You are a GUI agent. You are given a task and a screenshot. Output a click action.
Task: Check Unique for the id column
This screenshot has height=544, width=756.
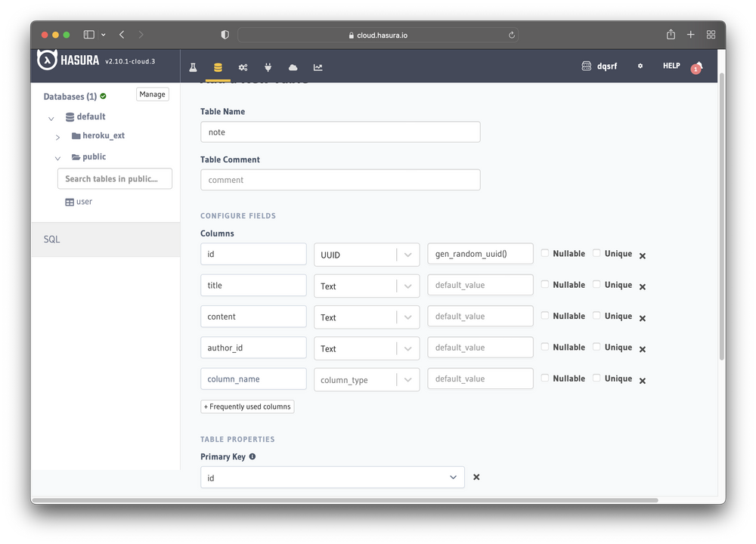596,253
